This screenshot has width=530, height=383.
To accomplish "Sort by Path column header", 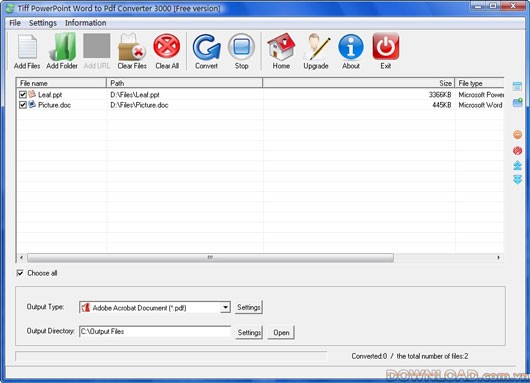I will (x=185, y=83).
